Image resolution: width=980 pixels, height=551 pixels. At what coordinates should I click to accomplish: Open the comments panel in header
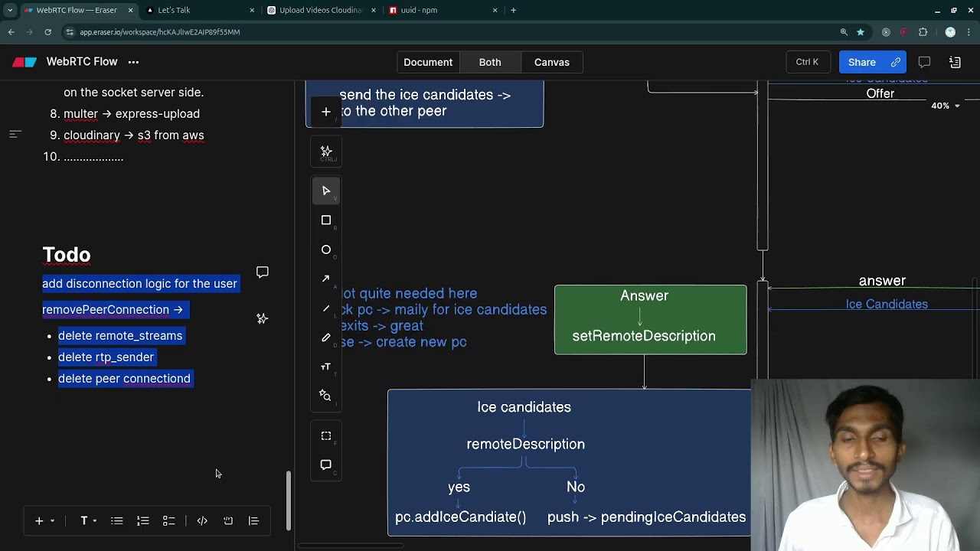pos(924,62)
